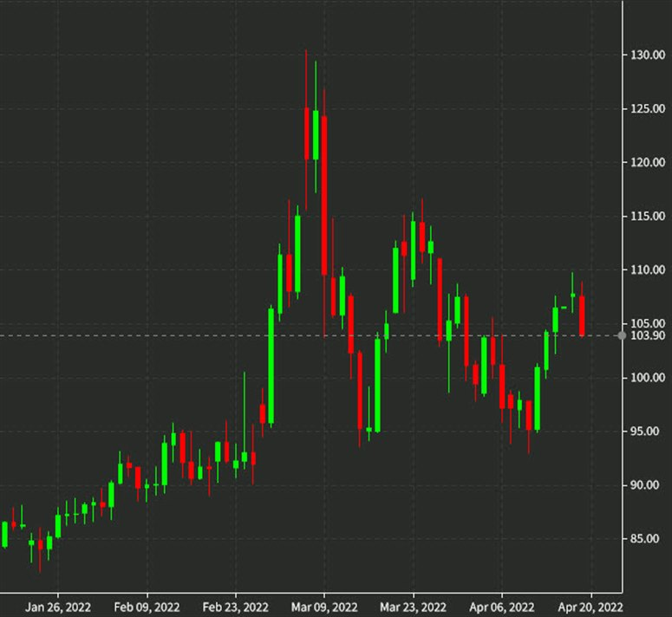The height and width of the screenshot is (617, 672).
Task: Click the Feb 09, 2022 date label
Action: coord(147,607)
